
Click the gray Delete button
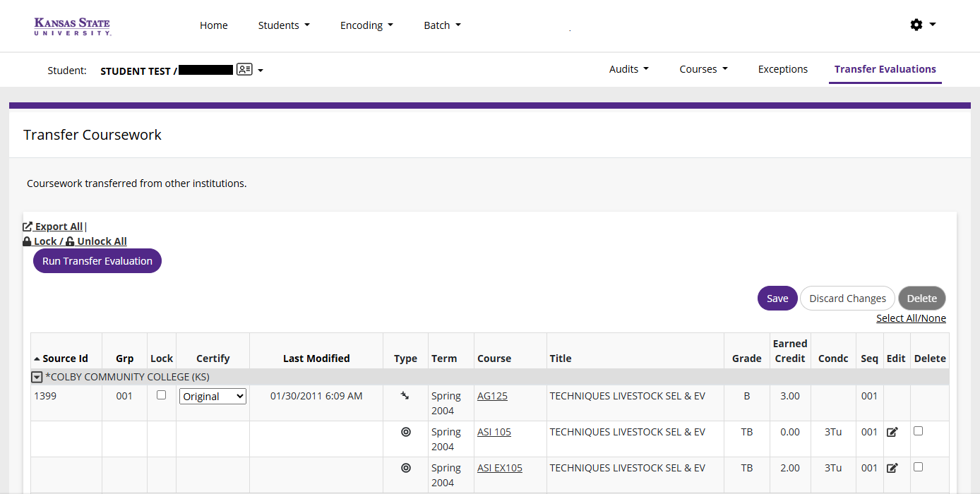(x=922, y=299)
